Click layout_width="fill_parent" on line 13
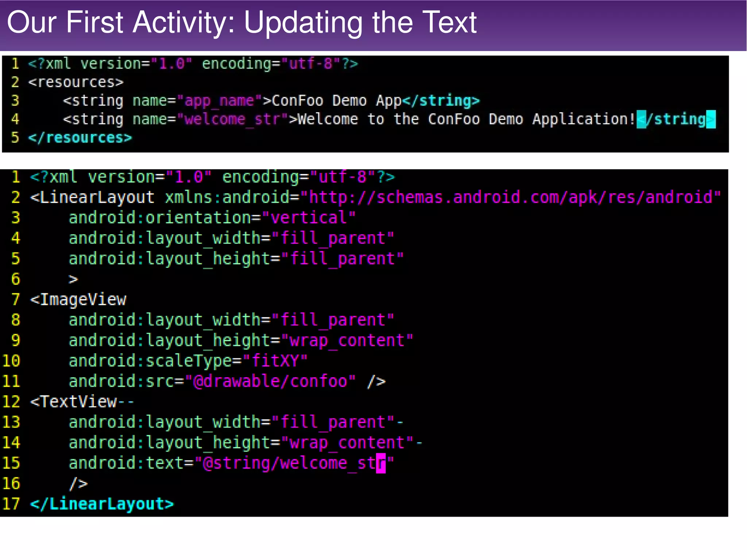The image size is (747, 560). tap(232, 422)
